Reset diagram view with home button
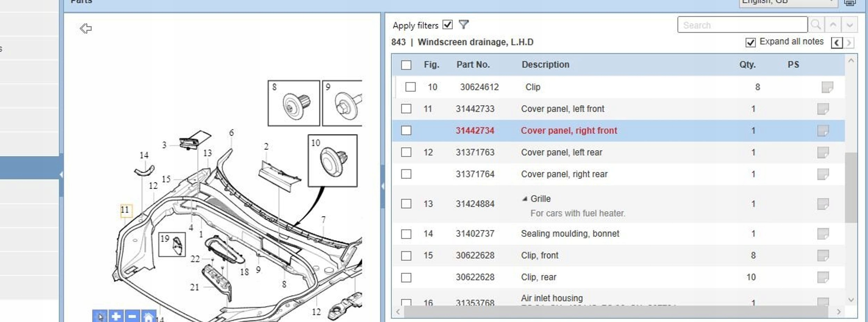Screen dimensions: 868x322 click(x=148, y=316)
